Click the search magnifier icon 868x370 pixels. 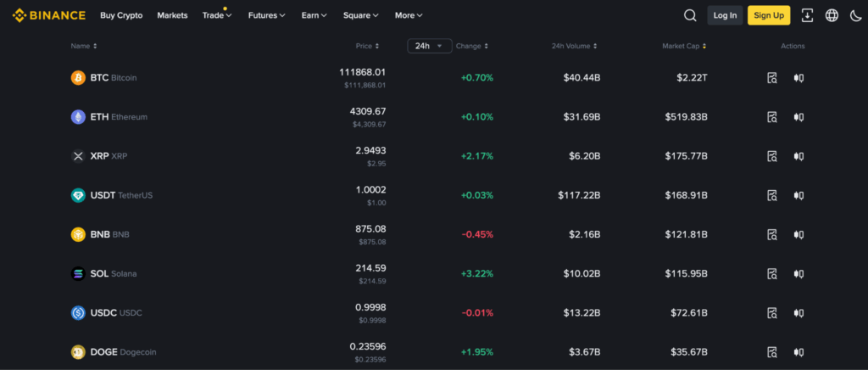pos(690,15)
